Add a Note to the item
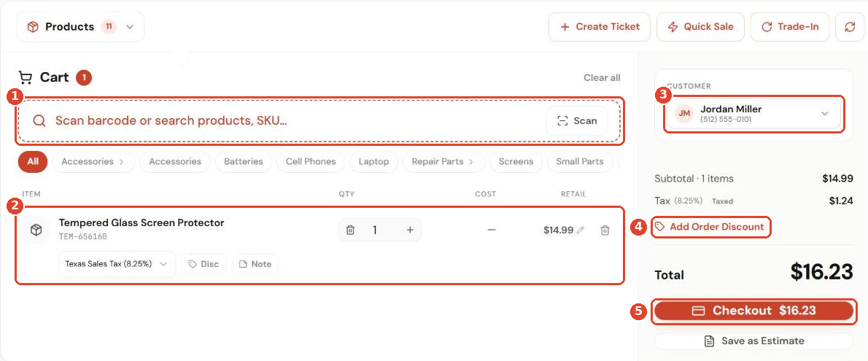Screen dimensions: 868x361 [x=255, y=264]
